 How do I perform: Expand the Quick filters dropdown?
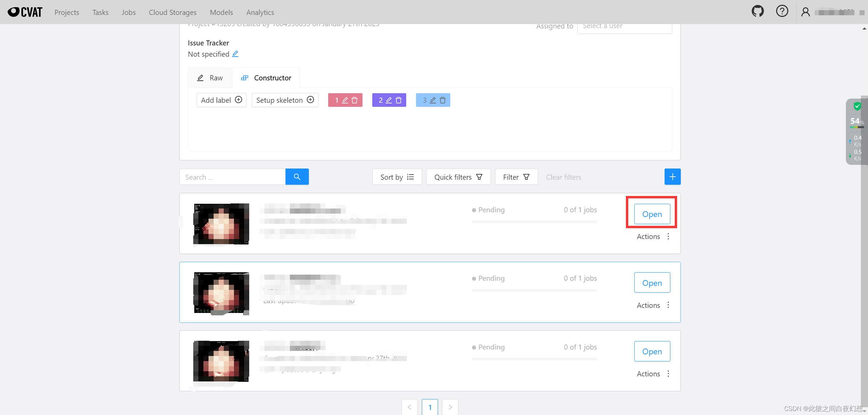(x=458, y=177)
